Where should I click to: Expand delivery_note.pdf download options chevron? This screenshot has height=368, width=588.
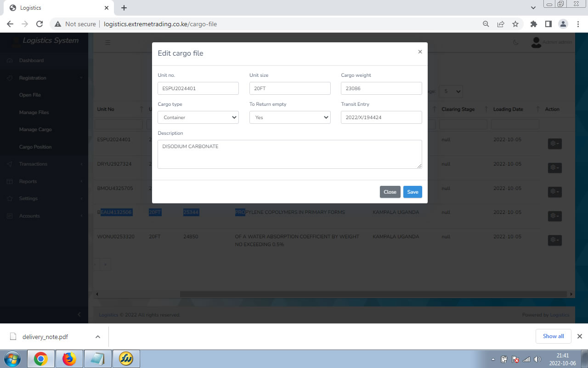pyautogui.click(x=98, y=337)
